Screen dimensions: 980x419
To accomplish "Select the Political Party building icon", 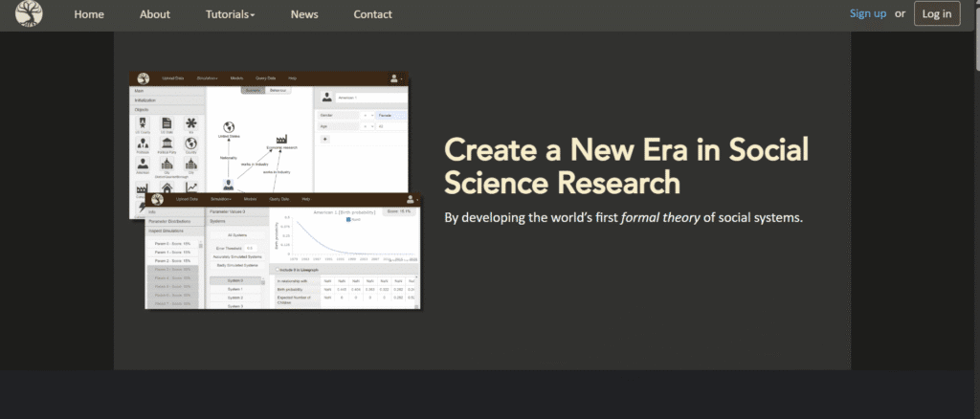I will (167, 143).
